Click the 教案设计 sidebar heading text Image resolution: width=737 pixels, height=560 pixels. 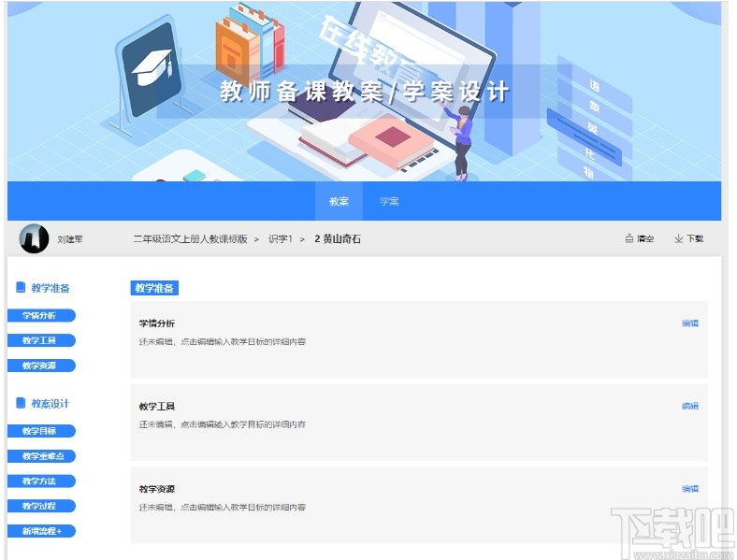(x=51, y=404)
